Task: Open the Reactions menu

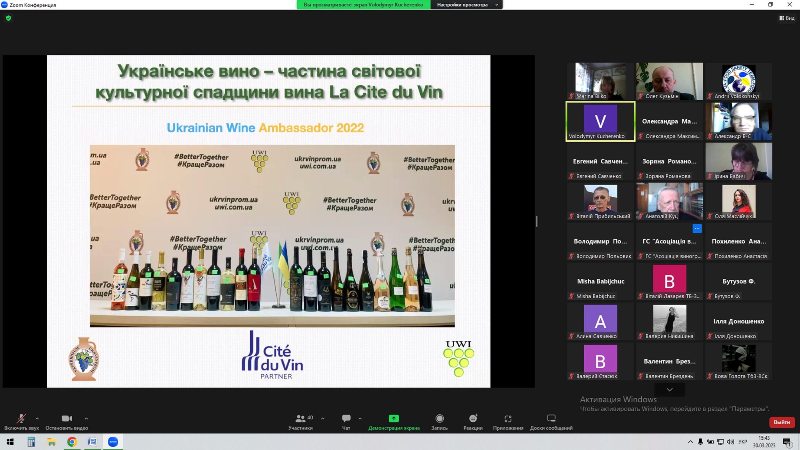Action: pos(473,421)
